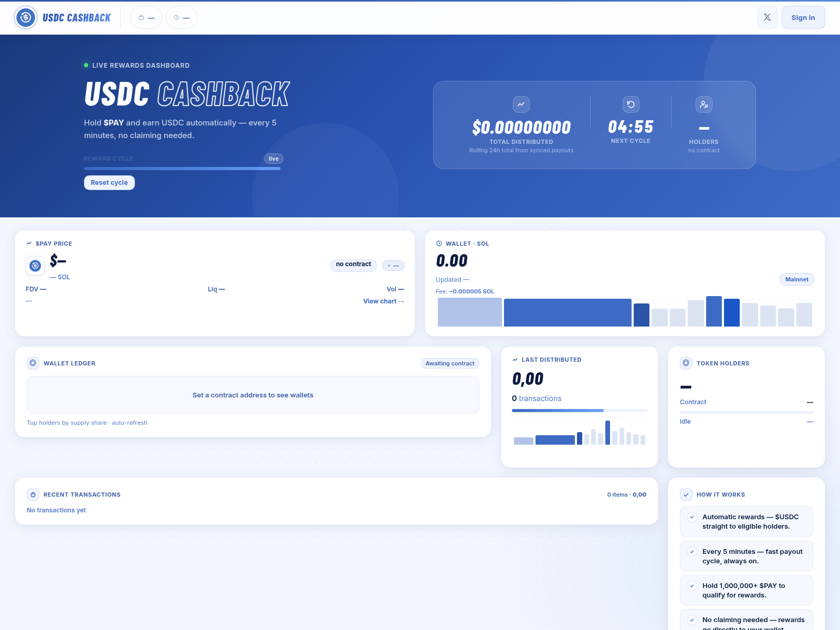This screenshot has width=840, height=630.
Task: Toggle the switch next to the no contract badge
Action: pos(393,266)
